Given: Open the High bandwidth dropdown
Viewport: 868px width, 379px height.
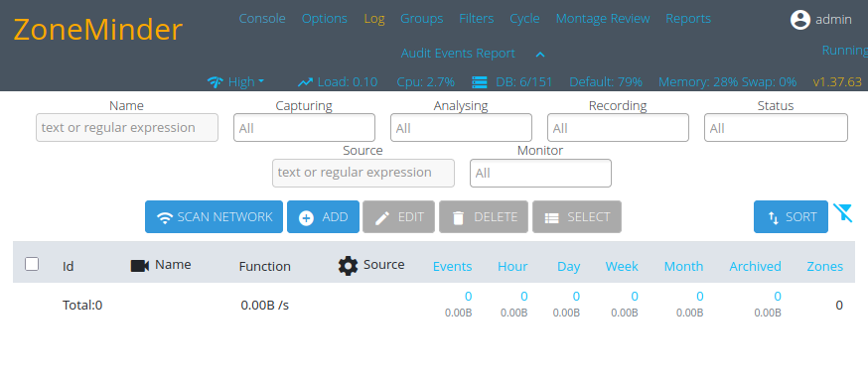Looking at the screenshot, I should coord(246,82).
